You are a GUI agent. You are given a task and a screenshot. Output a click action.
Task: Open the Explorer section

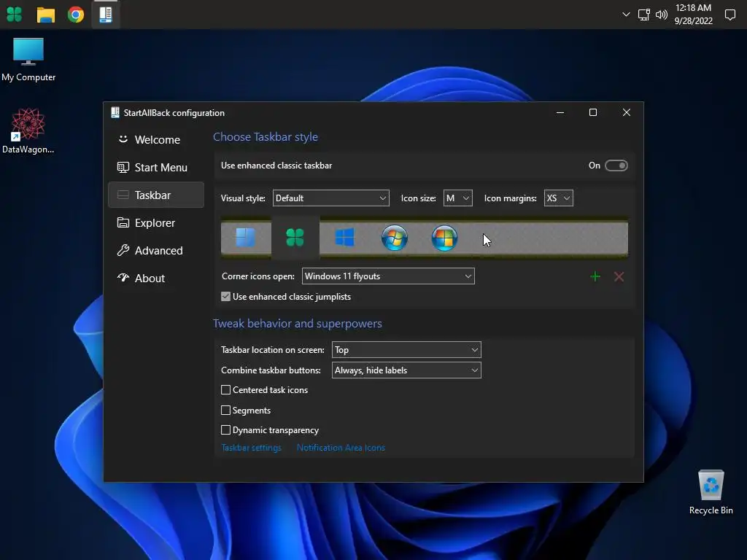[x=156, y=222]
